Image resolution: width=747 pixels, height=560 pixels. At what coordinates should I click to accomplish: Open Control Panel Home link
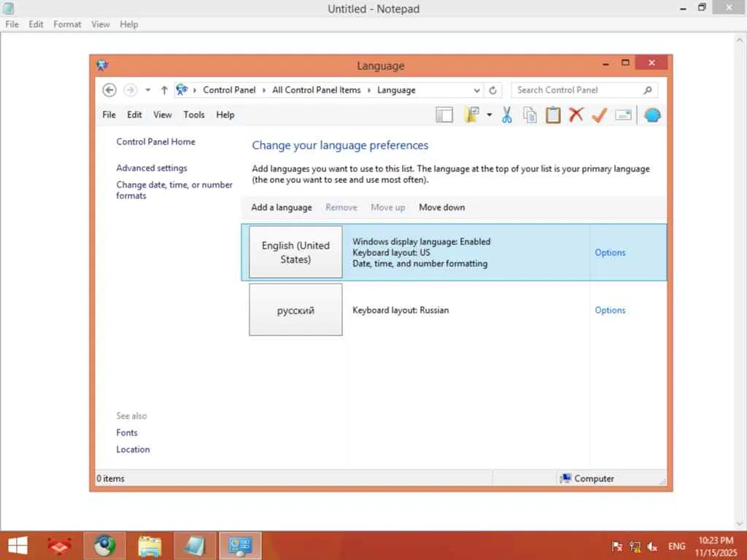coord(156,141)
